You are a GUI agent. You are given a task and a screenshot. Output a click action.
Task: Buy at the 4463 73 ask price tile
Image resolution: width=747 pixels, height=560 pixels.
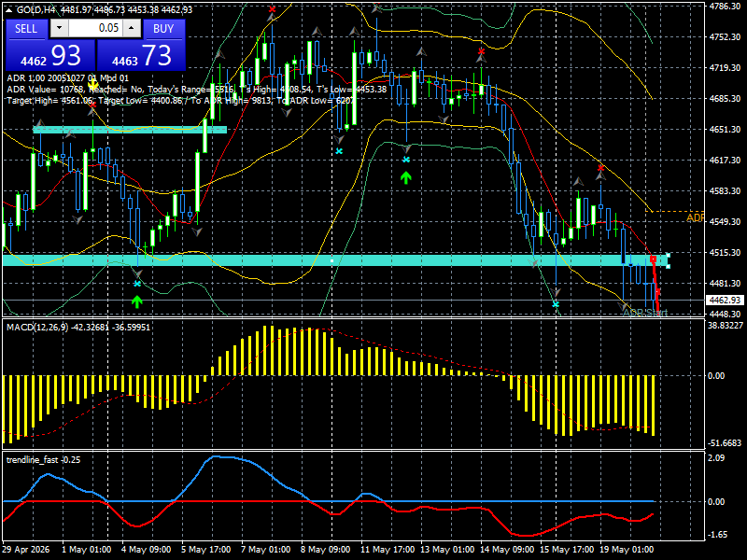tap(141, 55)
